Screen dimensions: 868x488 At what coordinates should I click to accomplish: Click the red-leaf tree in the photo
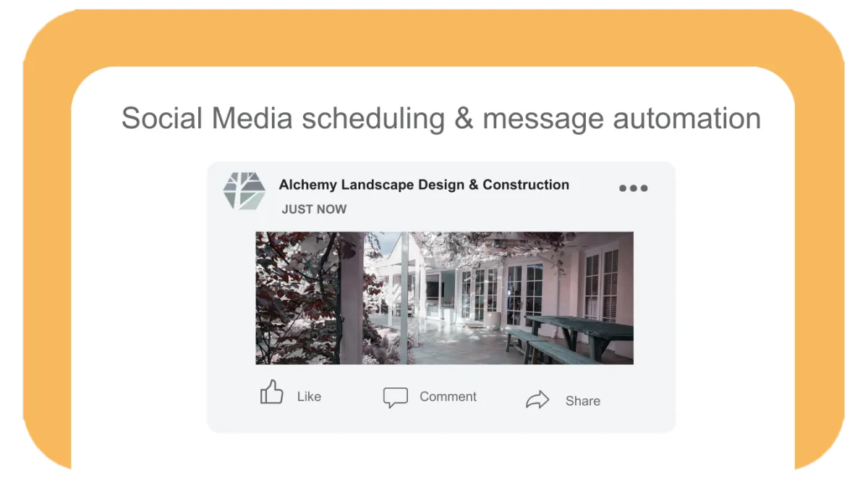click(295, 297)
